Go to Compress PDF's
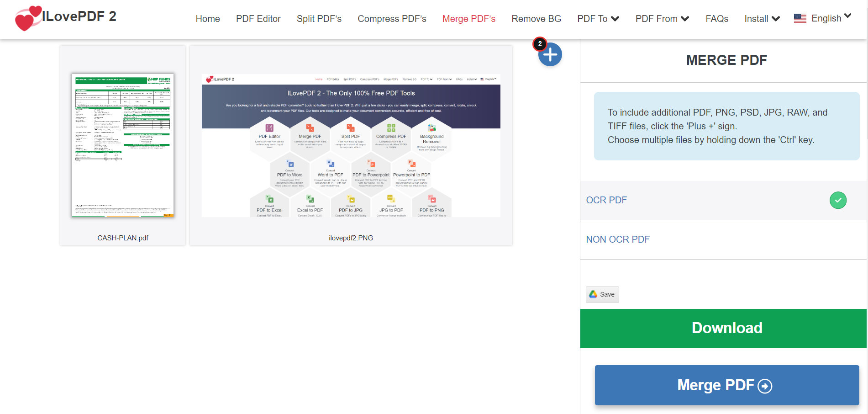This screenshot has width=868, height=414. tap(392, 19)
